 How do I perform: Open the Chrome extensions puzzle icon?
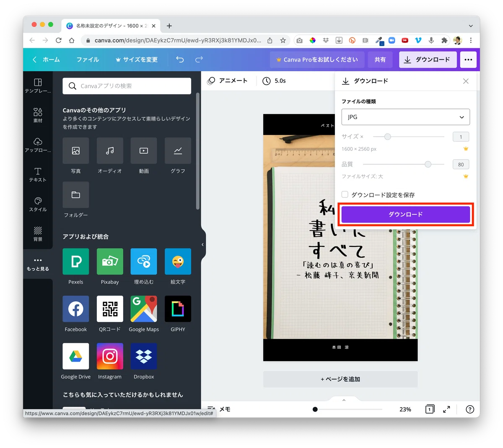444,40
